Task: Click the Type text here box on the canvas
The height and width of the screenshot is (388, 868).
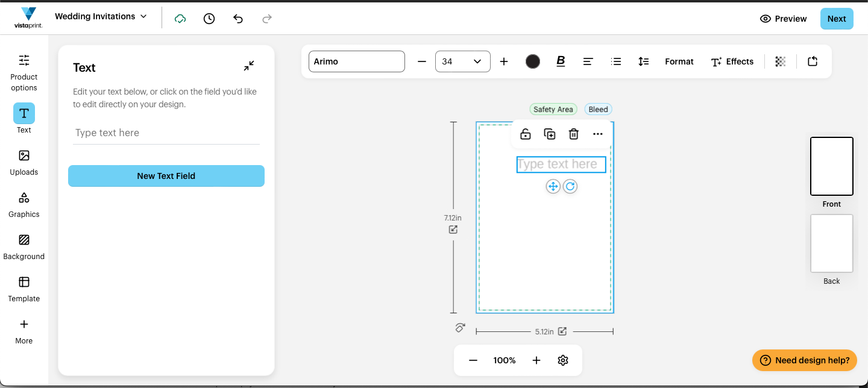Action: (x=561, y=164)
